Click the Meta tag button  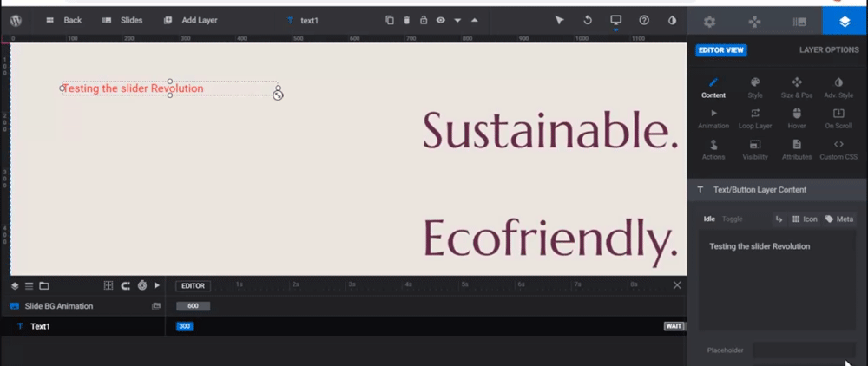click(839, 219)
